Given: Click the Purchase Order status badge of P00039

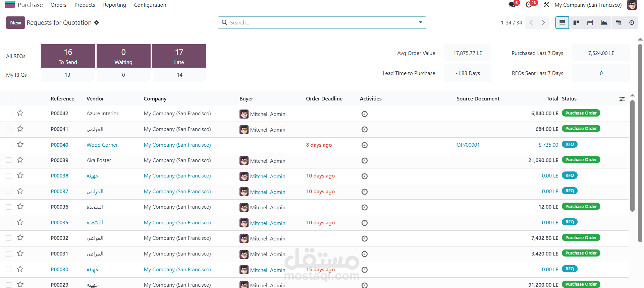Looking at the screenshot, I should (581, 160).
